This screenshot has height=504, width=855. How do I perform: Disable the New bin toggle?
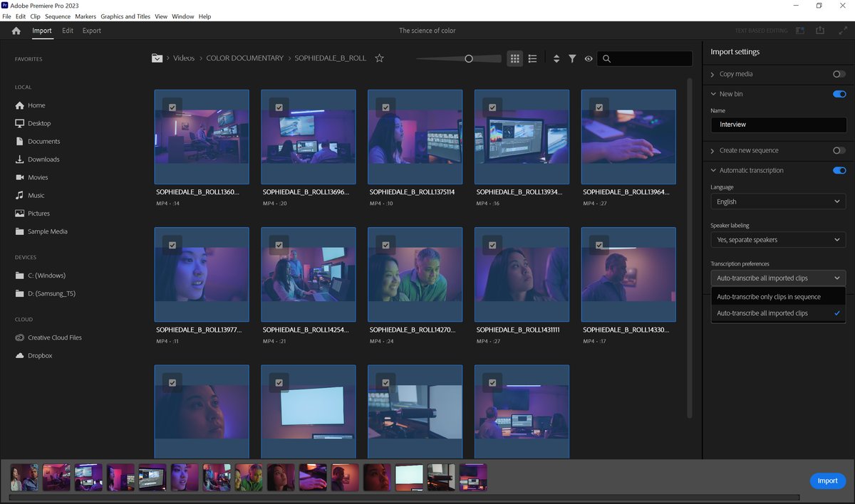(839, 93)
